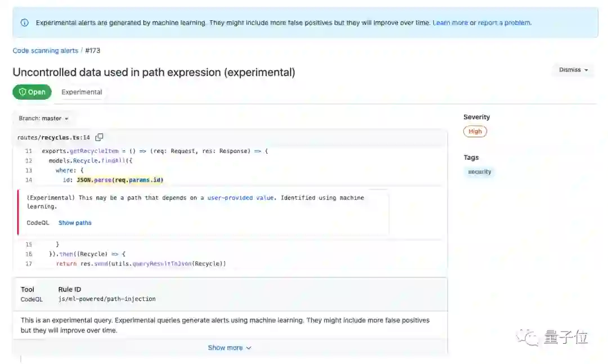
Task: Click the shield icon on Open badge
Action: [x=23, y=92]
